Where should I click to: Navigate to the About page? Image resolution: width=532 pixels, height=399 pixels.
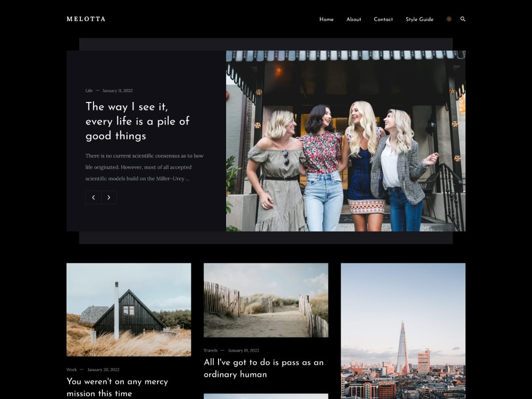click(353, 20)
